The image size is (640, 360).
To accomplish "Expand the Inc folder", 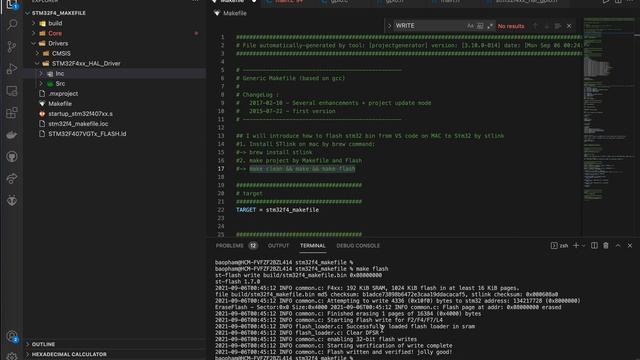I will pos(41,73).
